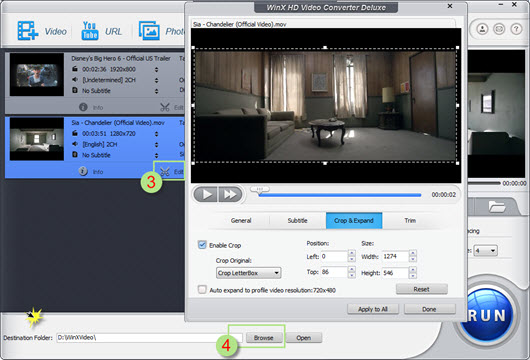Expand the Crop LetterBox dropdown
This screenshot has height=360, width=530.
coord(248,273)
